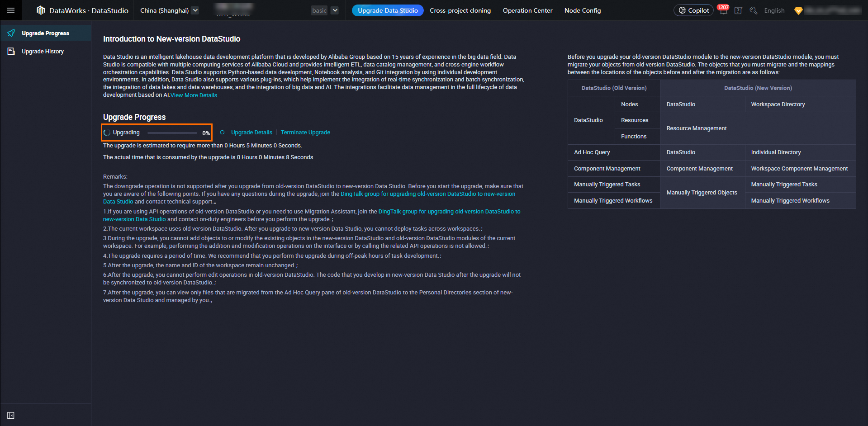Image resolution: width=868 pixels, height=426 pixels.
Task: Click the Upgrade Progress section heading
Action: tap(134, 117)
